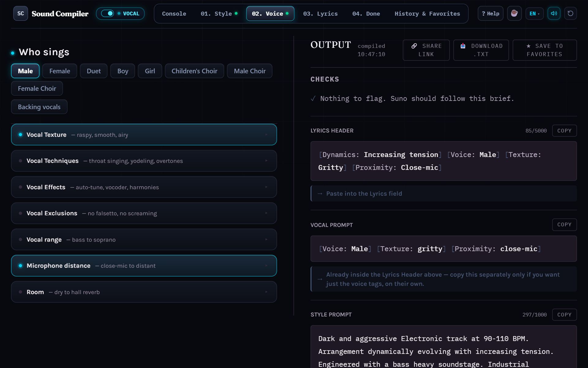Click the Save to Favorites star icon
The height and width of the screenshot is (368, 588).
tap(528, 46)
